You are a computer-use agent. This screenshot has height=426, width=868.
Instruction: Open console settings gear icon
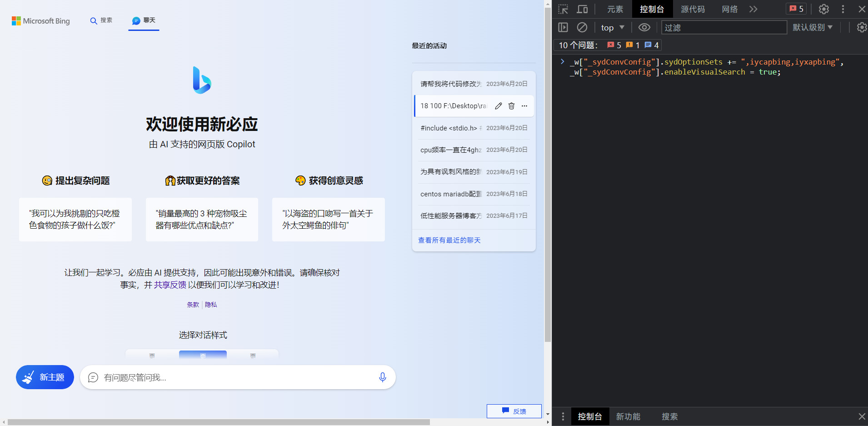pos(862,27)
